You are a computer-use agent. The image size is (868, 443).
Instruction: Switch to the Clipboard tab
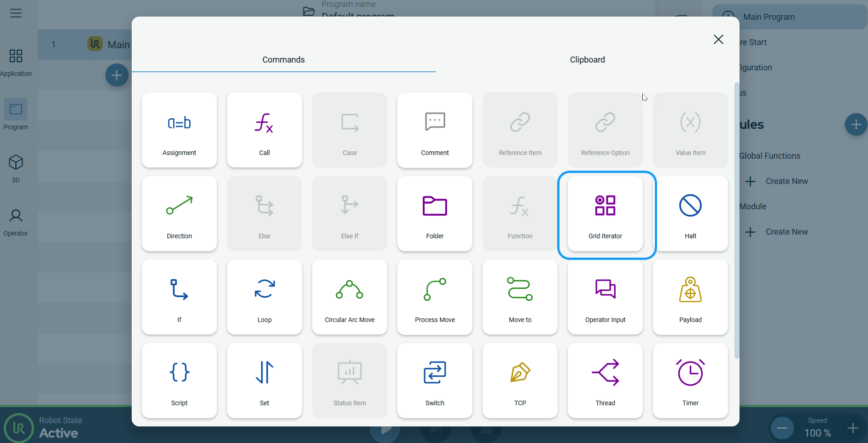[x=587, y=60]
